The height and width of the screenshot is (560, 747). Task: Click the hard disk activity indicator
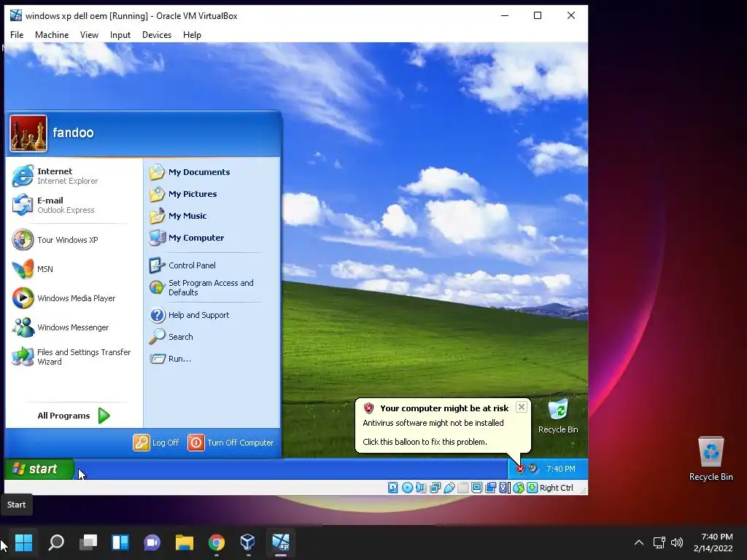point(392,488)
